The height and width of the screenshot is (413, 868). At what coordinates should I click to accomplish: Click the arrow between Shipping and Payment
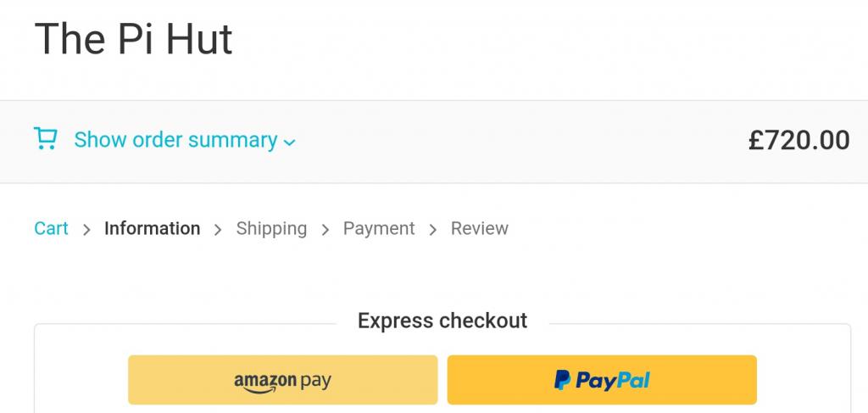pyautogui.click(x=325, y=229)
